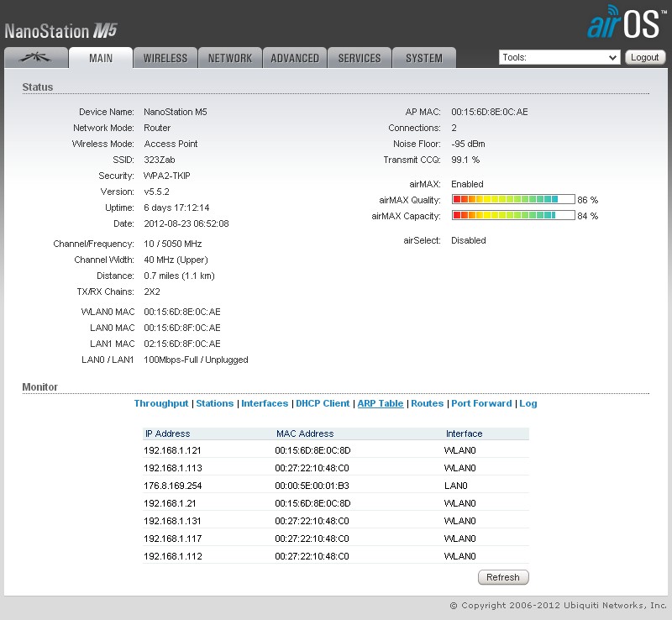The height and width of the screenshot is (620, 672).
Task: Open the Port Forward link
Action: tap(481, 403)
